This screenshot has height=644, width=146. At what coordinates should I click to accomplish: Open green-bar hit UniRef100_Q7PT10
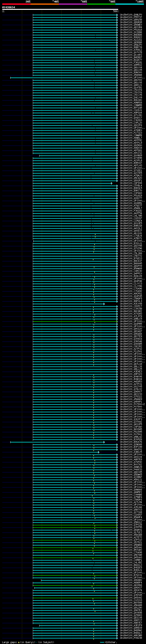point(131,540)
